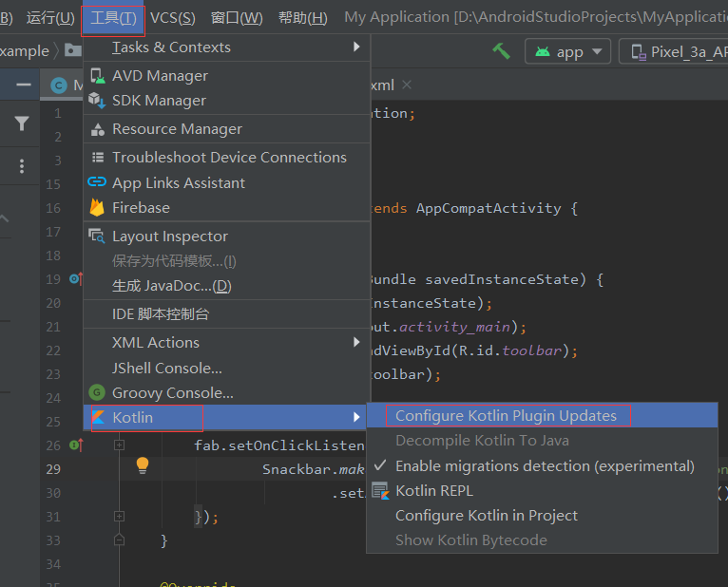The height and width of the screenshot is (587, 728).
Task: Choose IDE 脚本控制台 menu item
Action: [226, 314]
